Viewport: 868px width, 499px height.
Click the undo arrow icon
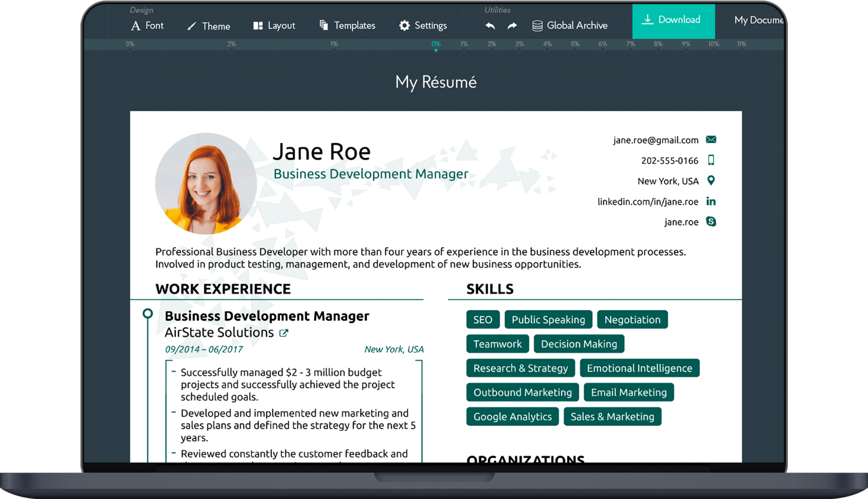(x=490, y=26)
